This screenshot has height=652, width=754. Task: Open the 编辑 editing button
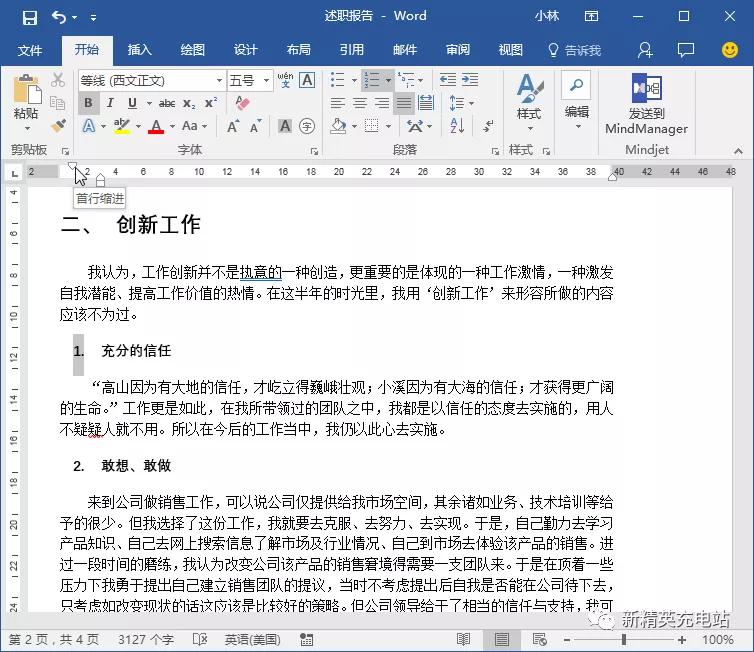point(577,101)
